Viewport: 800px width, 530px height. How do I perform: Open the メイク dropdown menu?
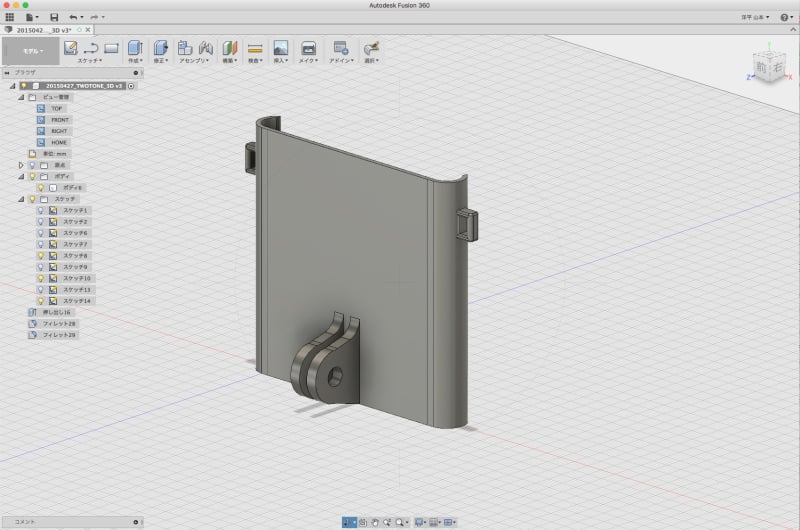[308, 60]
